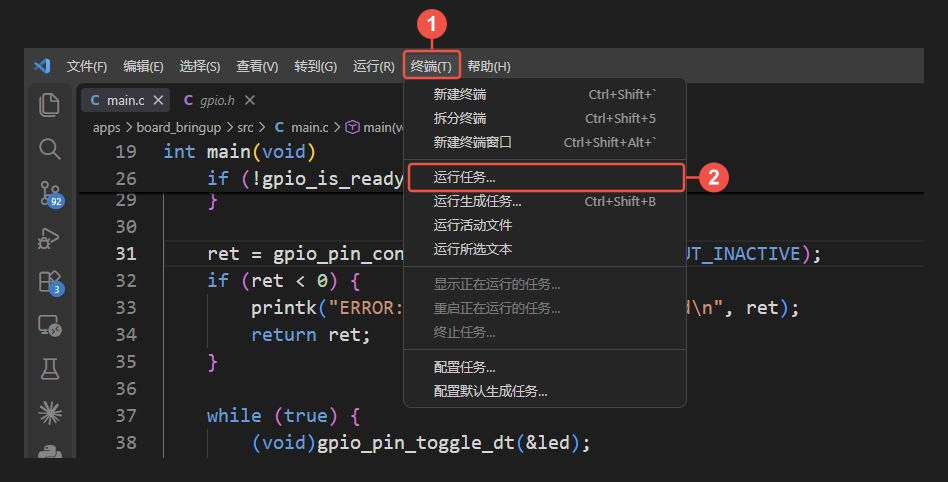The height and width of the screenshot is (482, 948).
Task: Open the Testing beaker icon
Action: coord(50,368)
